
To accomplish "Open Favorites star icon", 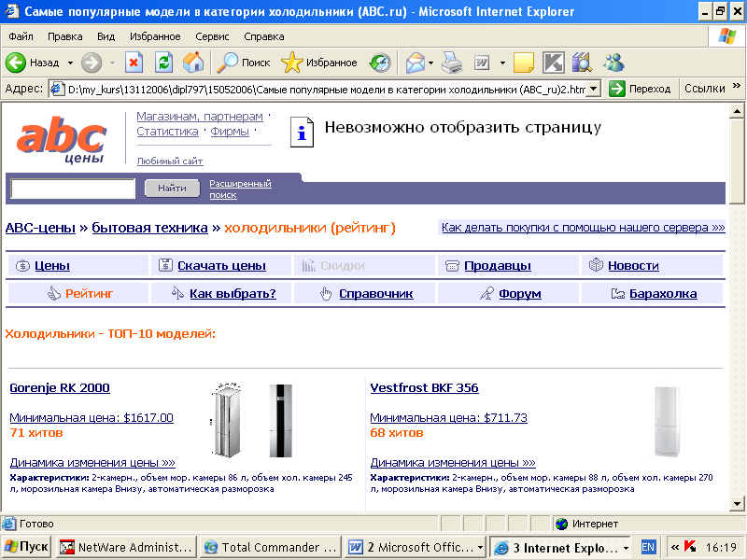I will 291,63.
